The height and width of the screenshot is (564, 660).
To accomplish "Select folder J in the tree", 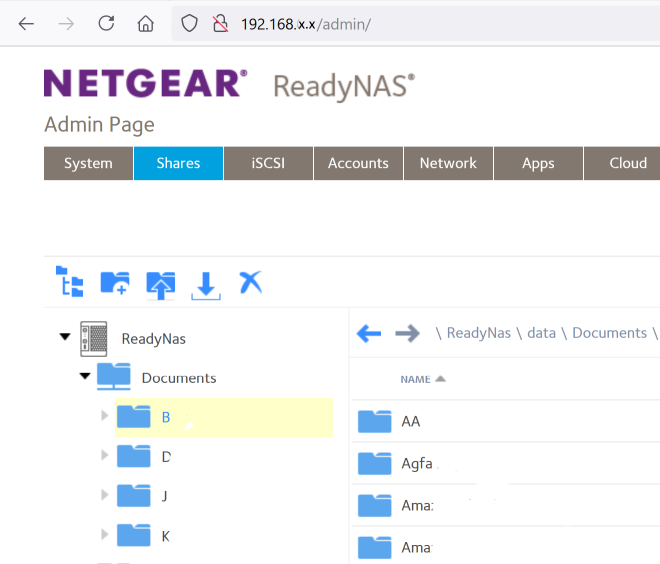I will (x=165, y=496).
